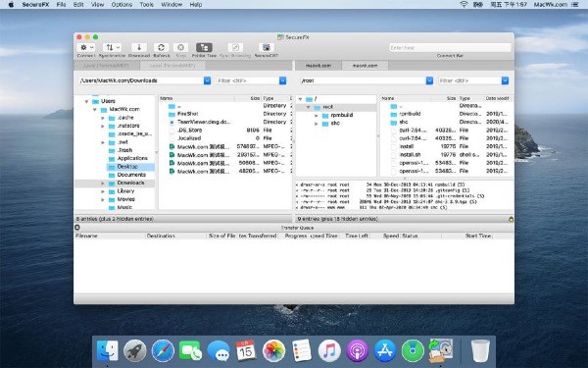Select the Desktop folder in local tree
Viewport: 588px width, 368px height.
tap(127, 167)
